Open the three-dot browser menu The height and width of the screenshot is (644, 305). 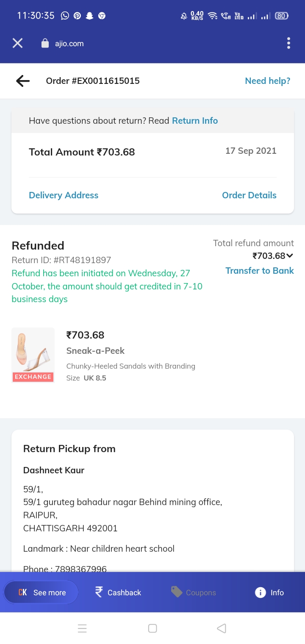288,43
